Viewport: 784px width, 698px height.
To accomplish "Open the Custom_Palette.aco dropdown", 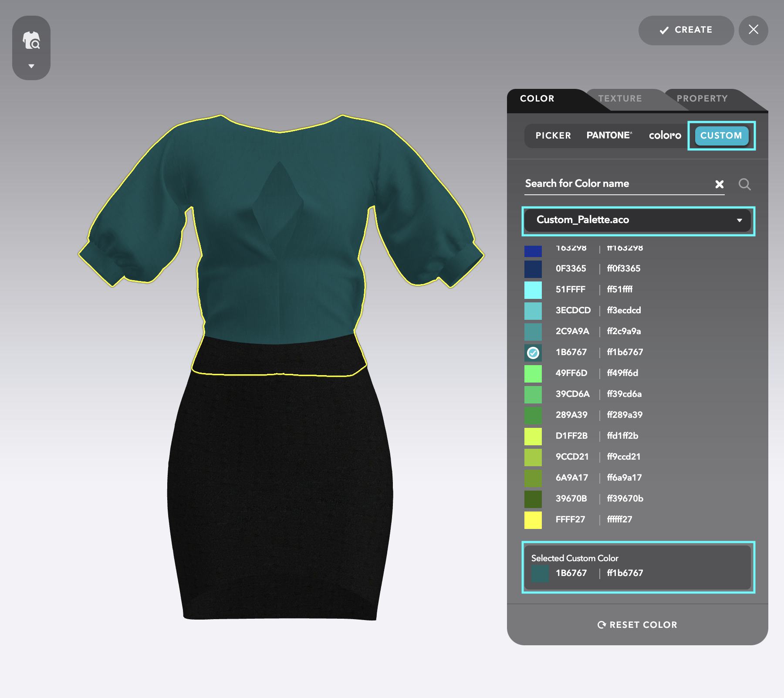I will tap(638, 220).
